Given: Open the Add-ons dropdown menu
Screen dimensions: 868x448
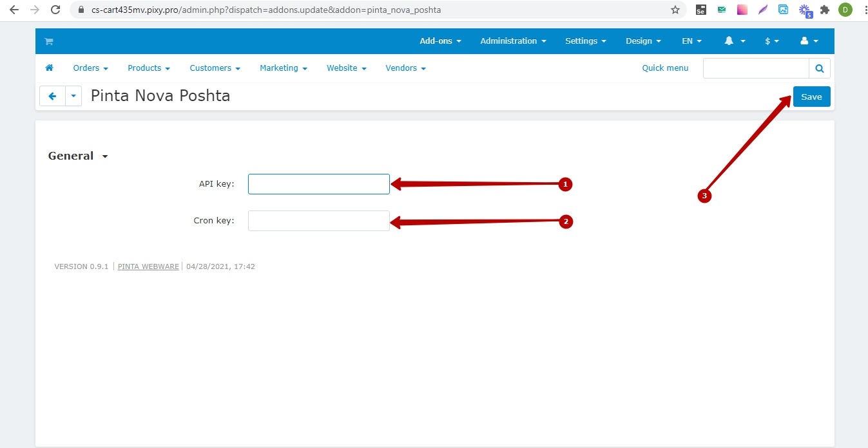Looking at the screenshot, I should click(x=440, y=41).
